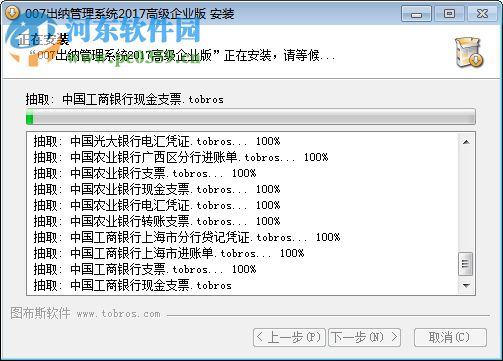Viewport: 503px width, 361px height.
Task: Click the log list scroll down arrow
Action: (x=466, y=285)
